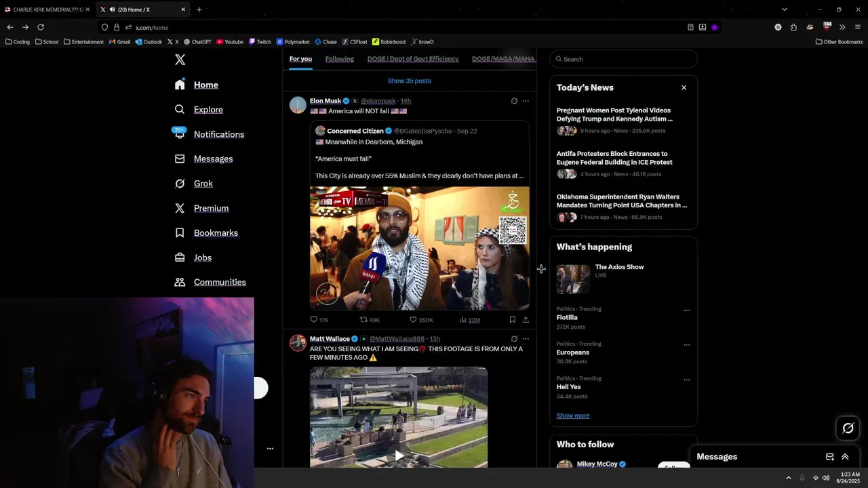Screen dimensions: 868x488
Task: Reload the browser page
Action: tap(41, 27)
